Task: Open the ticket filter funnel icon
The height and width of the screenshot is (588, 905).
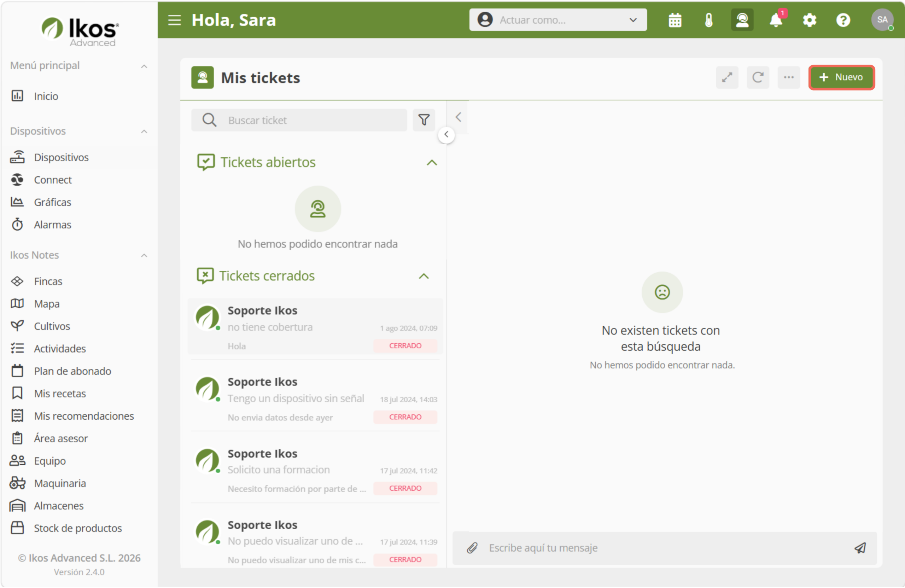Action: tap(424, 120)
